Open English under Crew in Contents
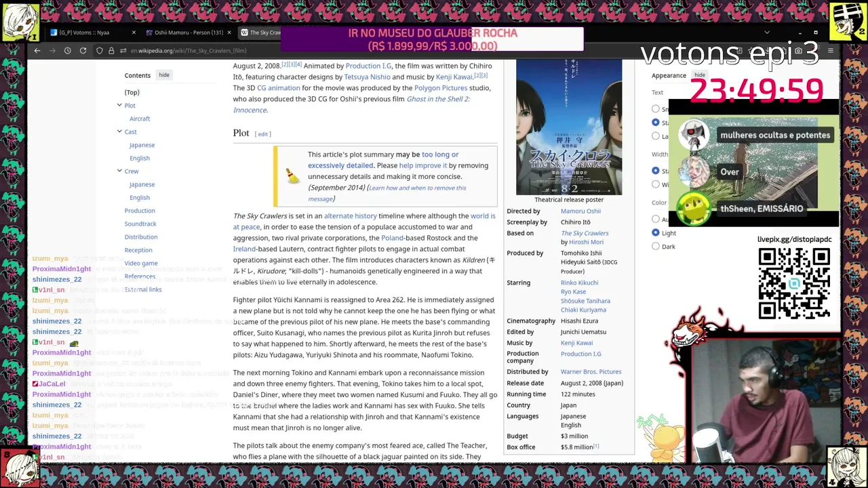 coord(140,197)
